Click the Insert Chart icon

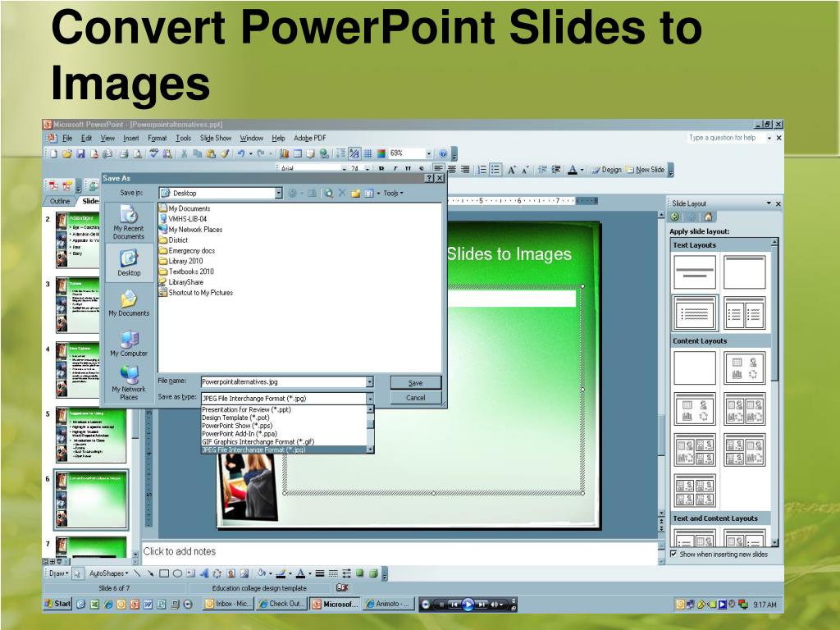(285, 153)
